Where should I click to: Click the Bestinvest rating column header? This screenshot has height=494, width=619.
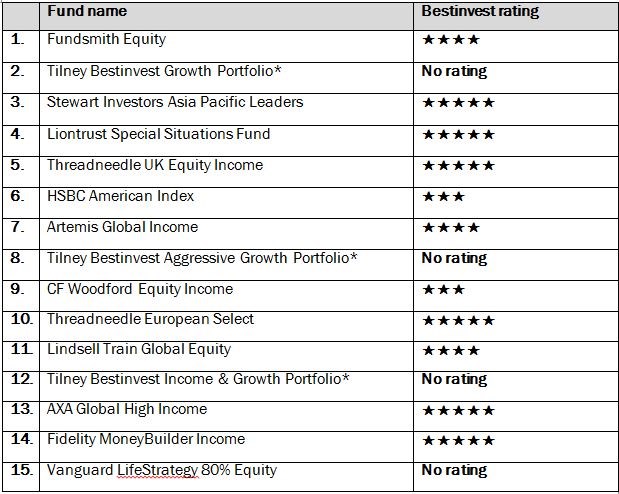[480, 11]
